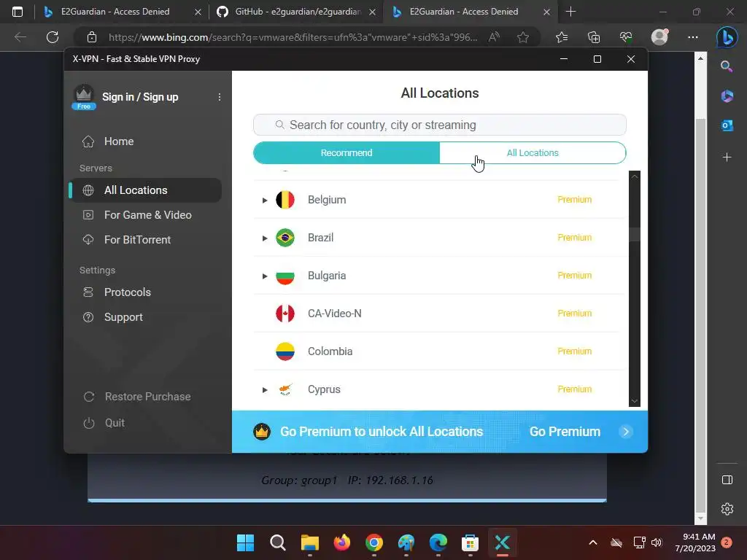Select the CA-Video-N location row
This screenshot has width=747, height=560.
pyautogui.click(x=438, y=314)
